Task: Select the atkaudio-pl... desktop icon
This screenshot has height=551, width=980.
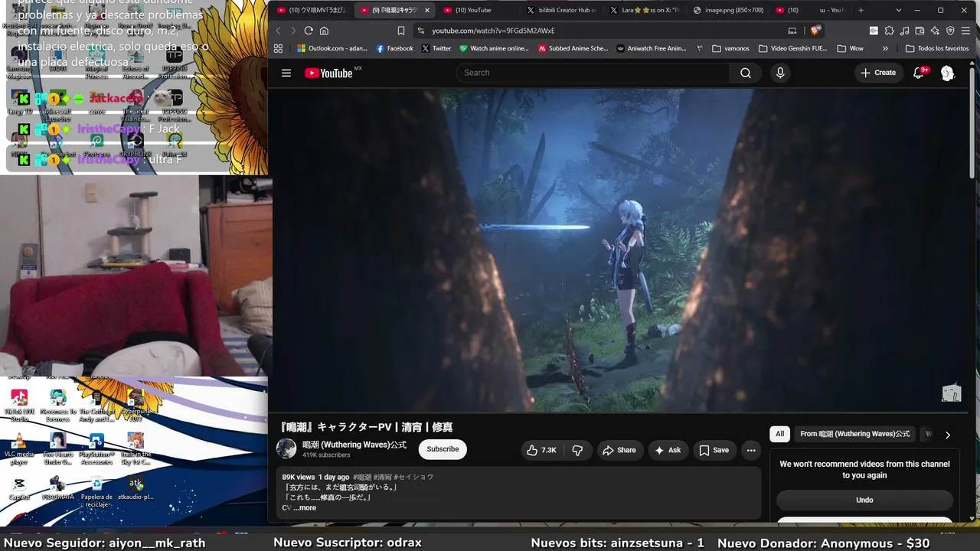Action: pos(136,487)
